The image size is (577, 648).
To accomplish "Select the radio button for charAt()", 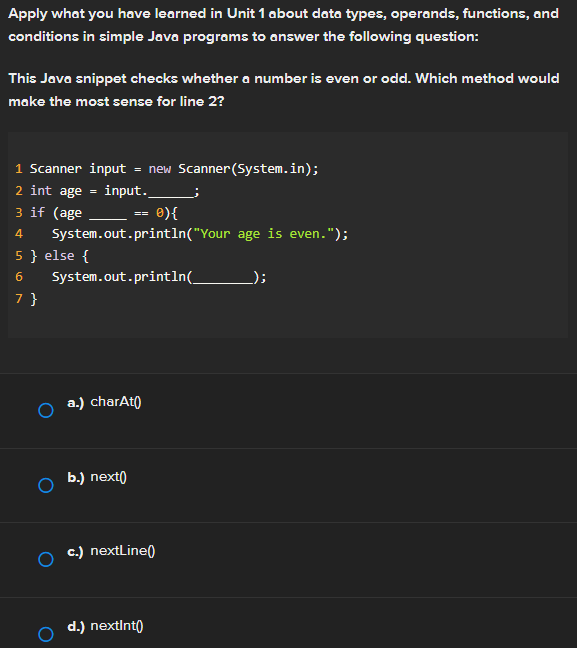I will pyautogui.click(x=46, y=410).
